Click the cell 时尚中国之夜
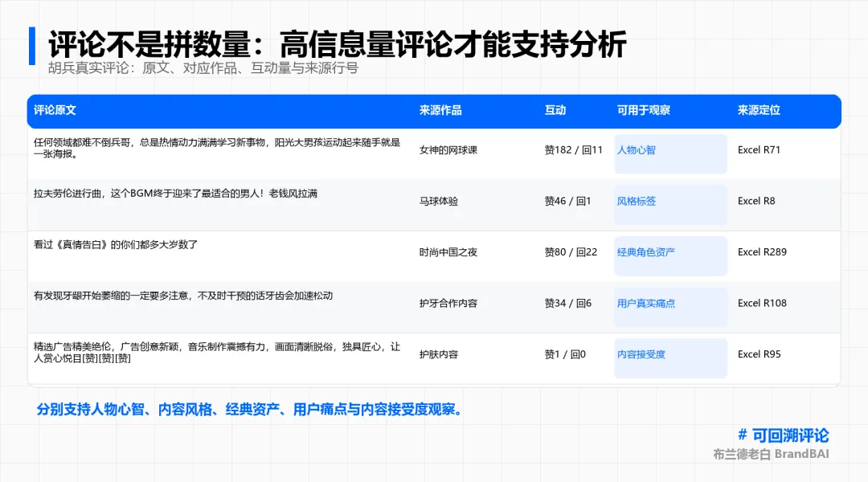868x482 pixels. pos(448,251)
